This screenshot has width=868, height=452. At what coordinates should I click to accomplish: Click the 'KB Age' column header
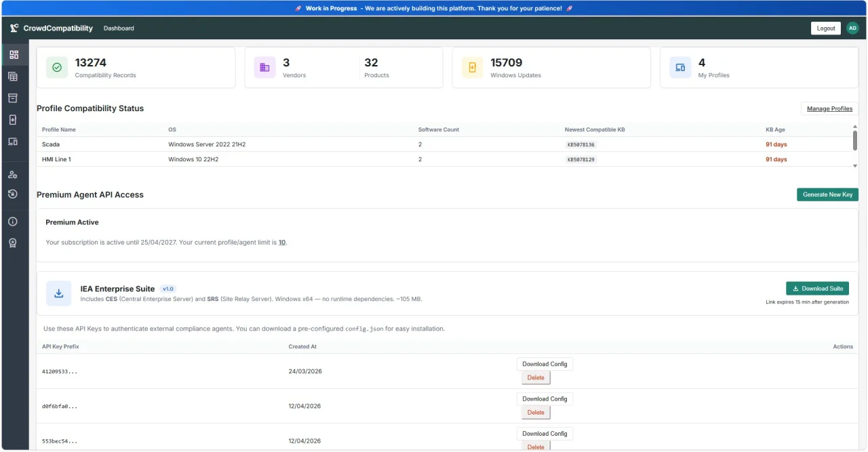coord(775,129)
